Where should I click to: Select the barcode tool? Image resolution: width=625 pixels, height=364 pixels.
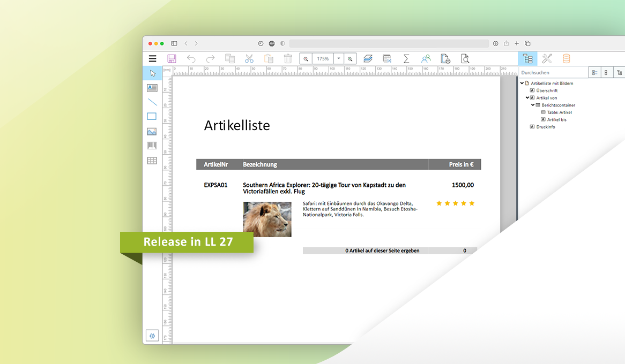pos(152,146)
